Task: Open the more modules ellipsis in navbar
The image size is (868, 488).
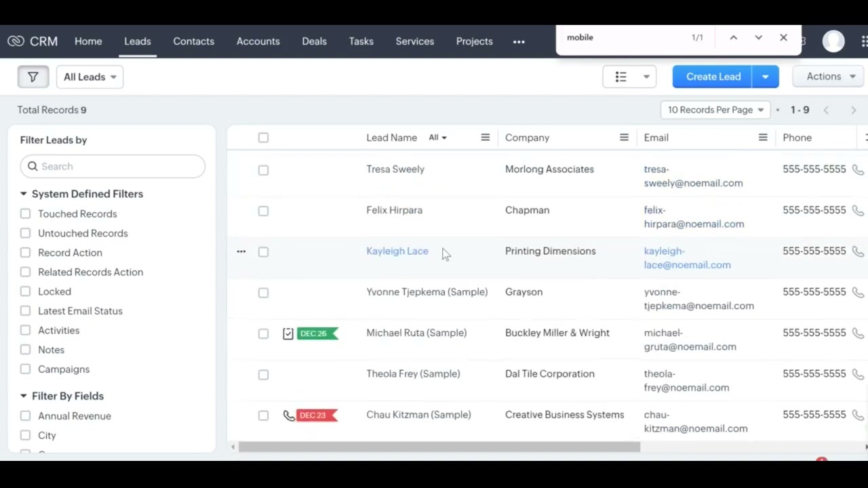Action: [x=519, y=42]
